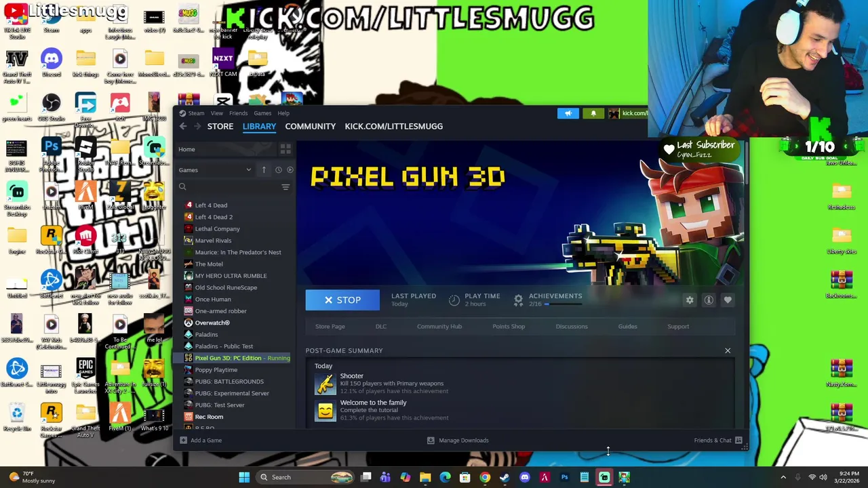The image size is (868, 488).
Task: Open Manage Downloads
Action: point(458,441)
